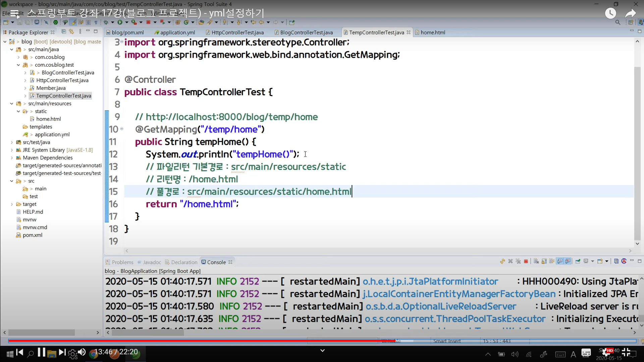This screenshot has width=644, height=362.
Task: Switch to BlogControllerTest.java tab
Action: pyautogui.click(x=304, y=33)
